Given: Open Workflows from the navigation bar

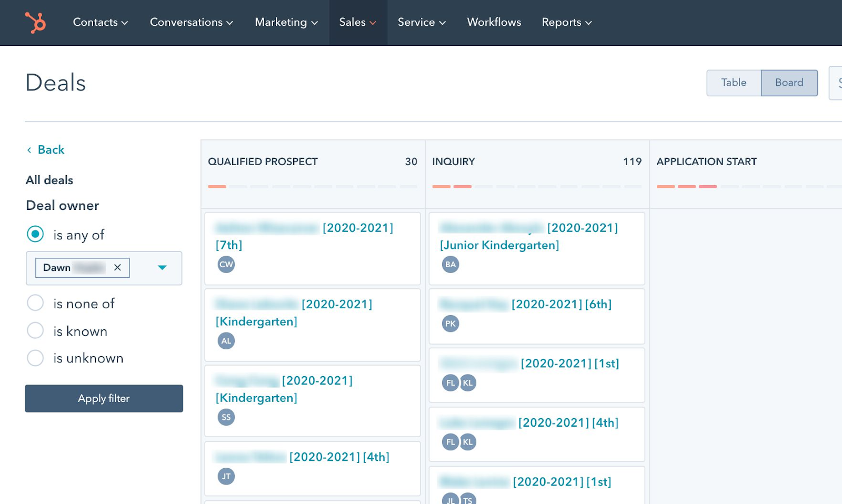Looking at the screenshot, I should pos(494,22).
